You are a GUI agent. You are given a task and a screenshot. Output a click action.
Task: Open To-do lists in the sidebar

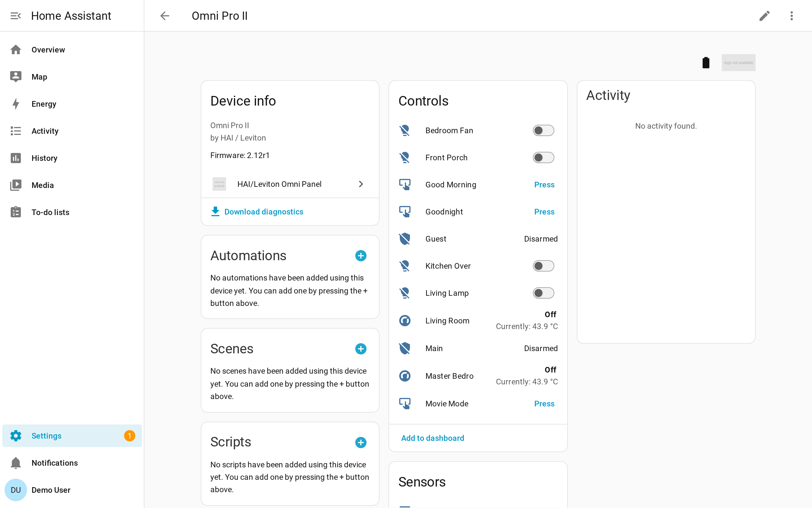[x=72, y=212]
